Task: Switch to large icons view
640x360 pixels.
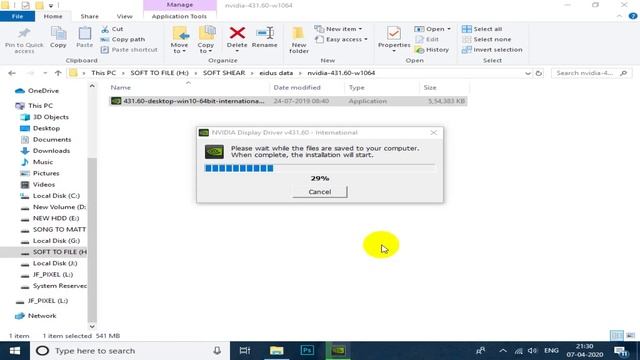Action: pos(630,336)
